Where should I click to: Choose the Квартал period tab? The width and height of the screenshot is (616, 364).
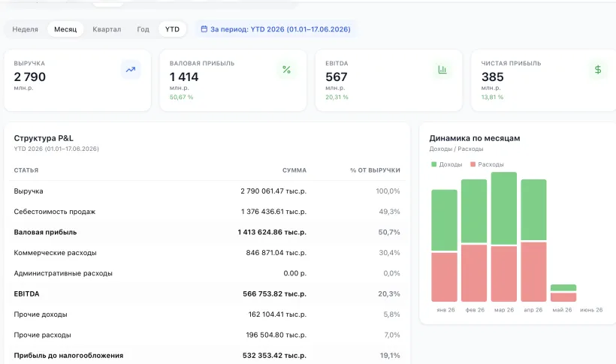click(x=107, y=29)
